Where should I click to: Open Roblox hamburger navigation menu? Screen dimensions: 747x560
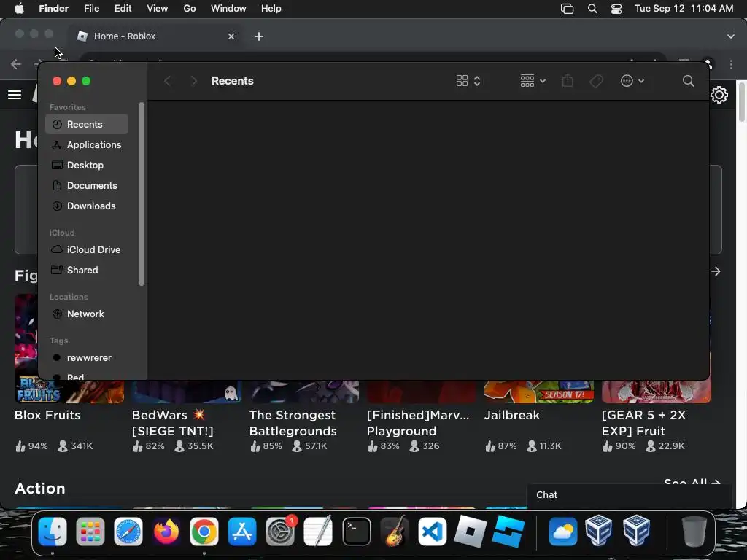point(15,95)
